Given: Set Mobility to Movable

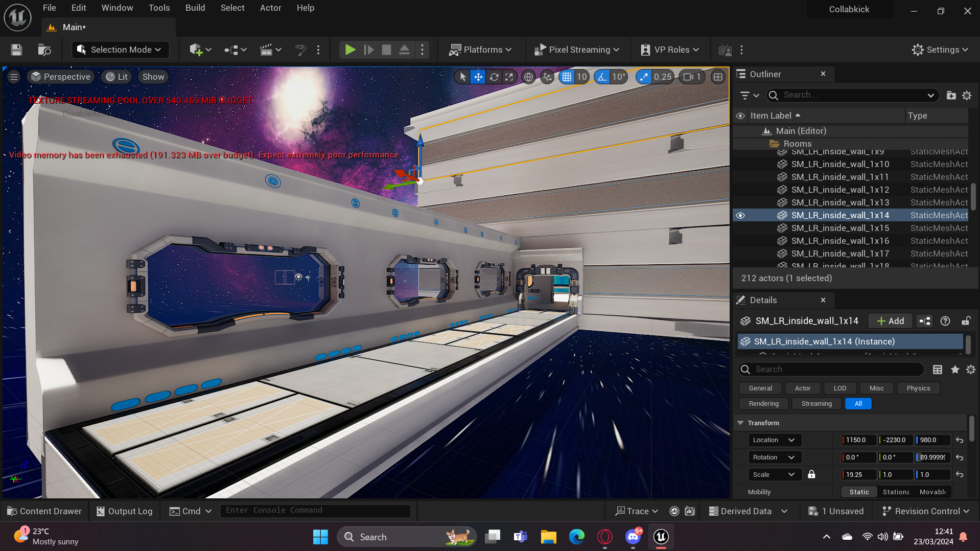Looking at the screenshot, I should (x=932, y=492).
